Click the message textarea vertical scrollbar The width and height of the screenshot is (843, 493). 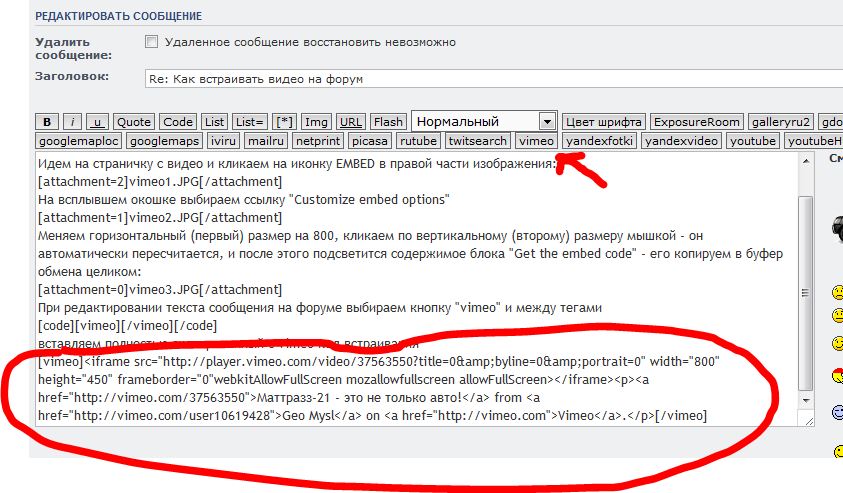(x=806, y=290)
